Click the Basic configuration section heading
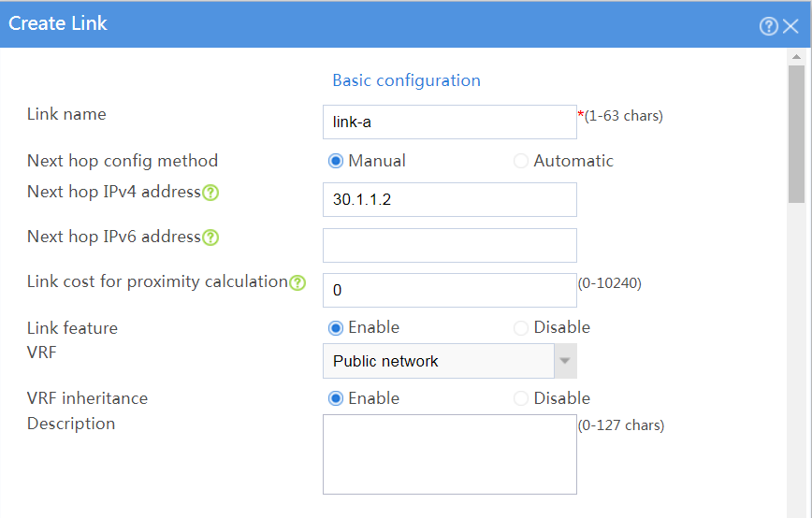This screenshot has height=518, width=812. 407,80
